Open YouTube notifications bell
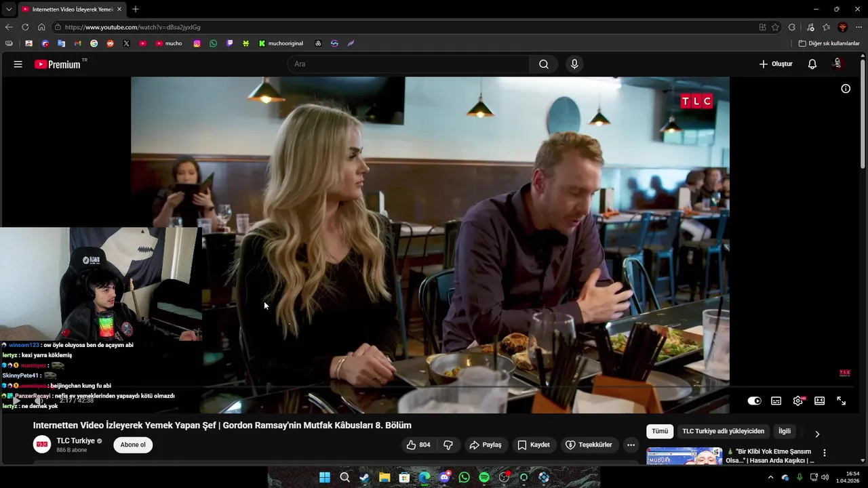Viewport: 868px width, 488px height. coord(812,64)
